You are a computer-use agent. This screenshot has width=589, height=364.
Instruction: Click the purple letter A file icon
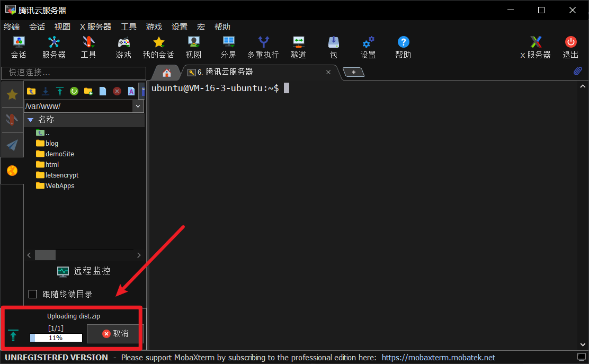click(131, 91)
